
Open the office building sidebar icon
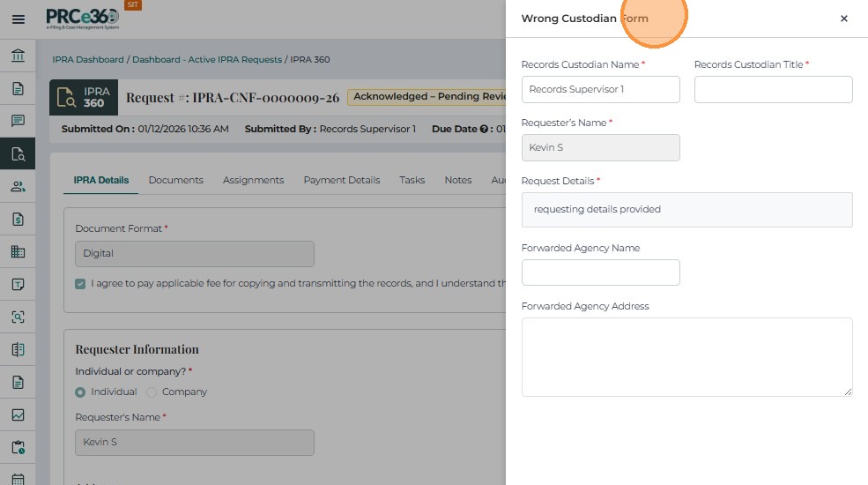click(x=18, y=251)
